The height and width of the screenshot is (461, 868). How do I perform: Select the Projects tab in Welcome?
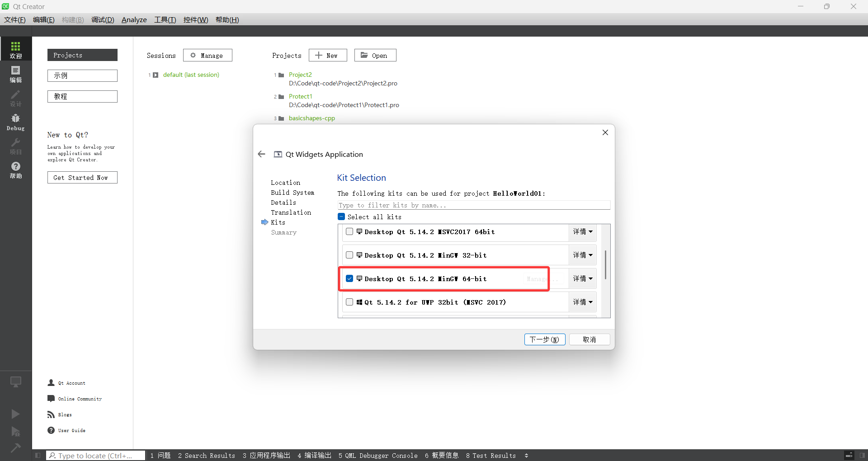[x=82, y=55]
